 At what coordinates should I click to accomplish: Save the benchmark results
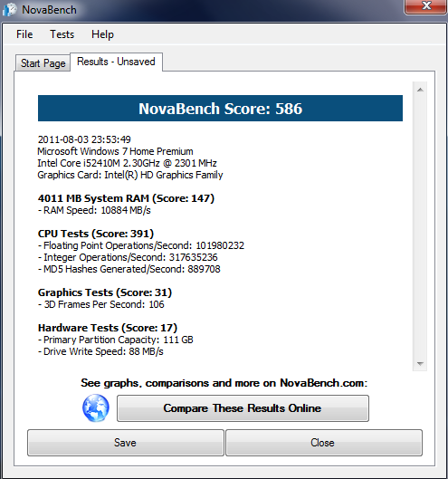click(x=126, y=443)
